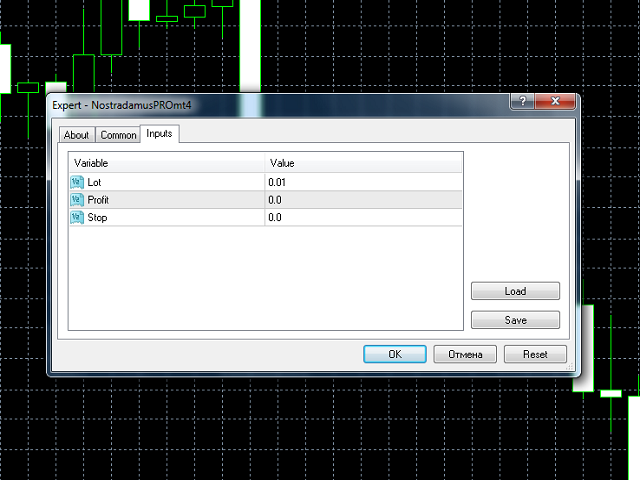This screenshot has width=640, height=480.
Task: Switch to the About tab
Action: (76, 135)
